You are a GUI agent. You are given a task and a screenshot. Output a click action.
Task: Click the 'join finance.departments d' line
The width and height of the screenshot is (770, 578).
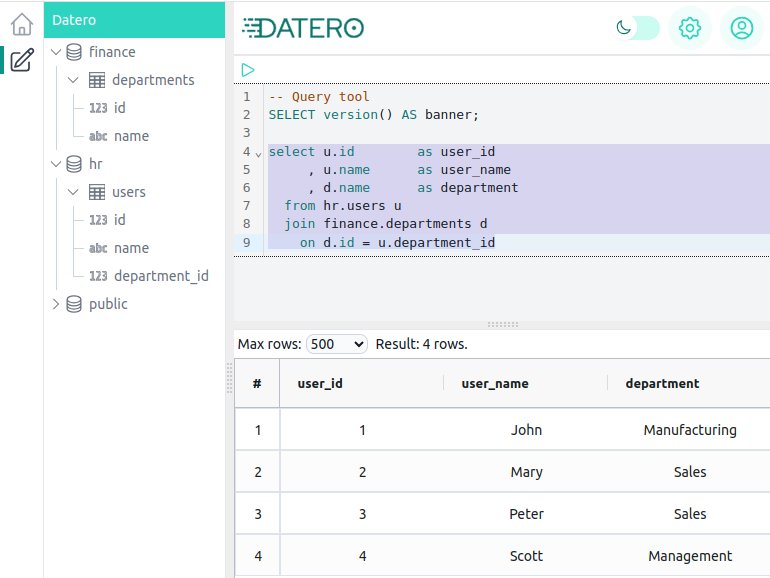[385, 224]
